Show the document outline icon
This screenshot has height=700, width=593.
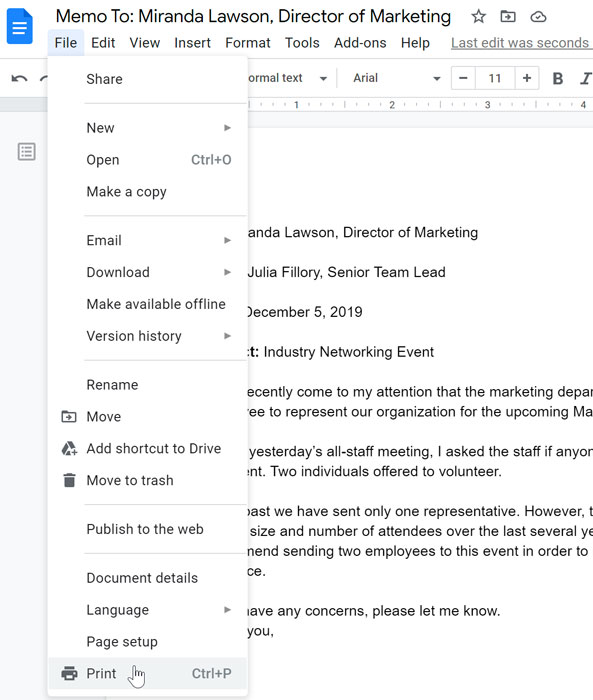point(26,152)
